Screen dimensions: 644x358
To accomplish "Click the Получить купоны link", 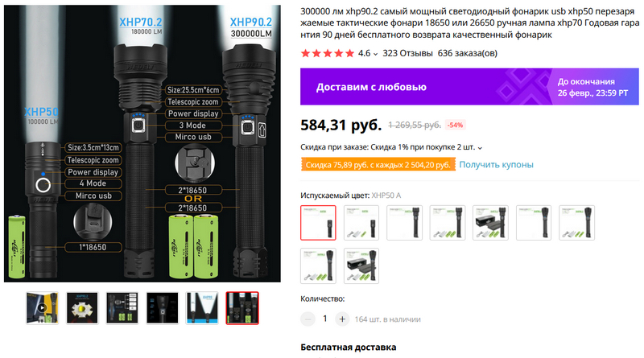I will click(496, 165).
